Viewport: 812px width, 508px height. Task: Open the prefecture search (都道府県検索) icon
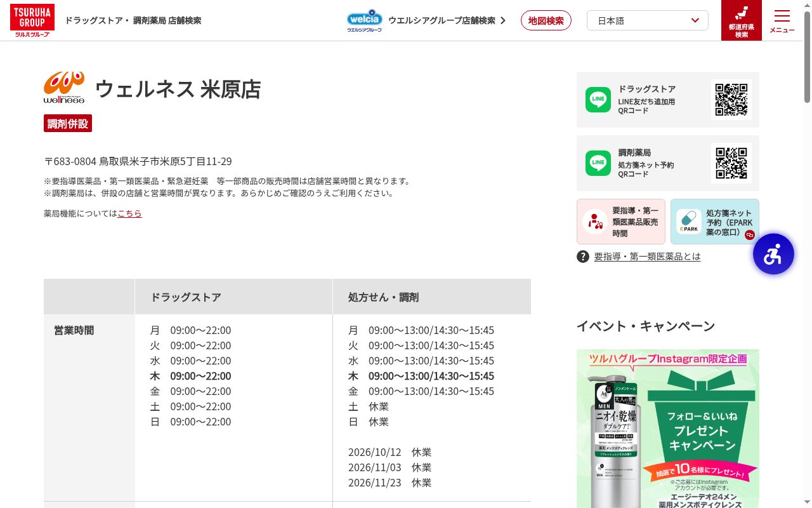tap(742, 20)
